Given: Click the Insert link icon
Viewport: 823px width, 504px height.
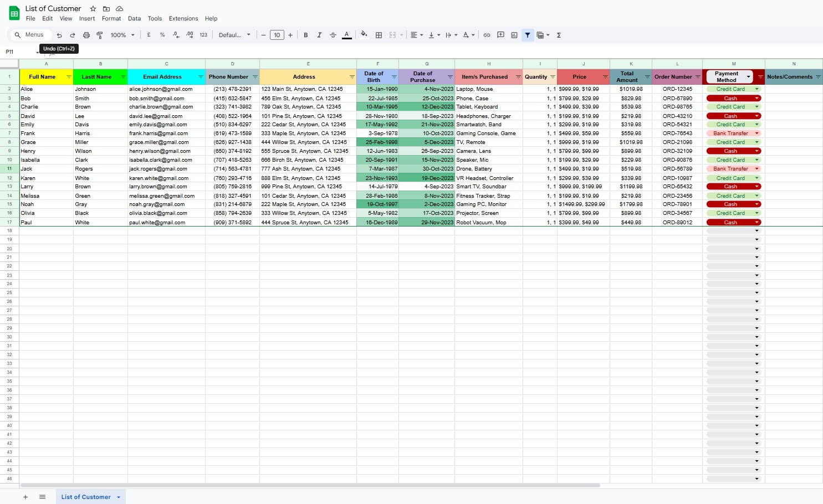Looking at the screenshot, I should (487, 35).
